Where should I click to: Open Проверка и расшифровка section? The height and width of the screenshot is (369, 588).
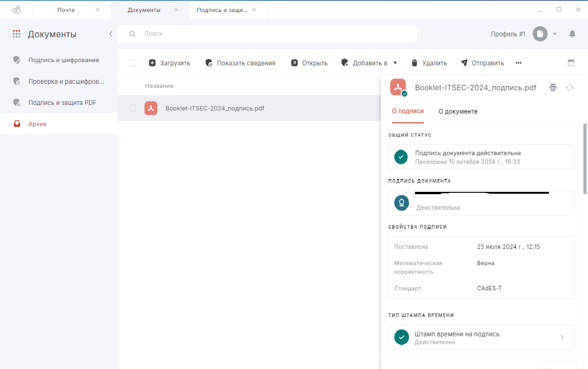point(59,81)
